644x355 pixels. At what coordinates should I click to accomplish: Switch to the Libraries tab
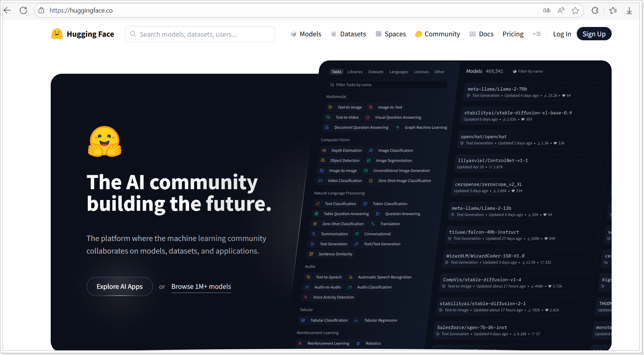coord(355,72)
